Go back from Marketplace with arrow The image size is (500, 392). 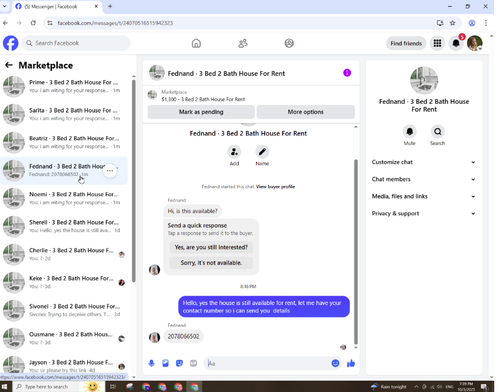9,65
